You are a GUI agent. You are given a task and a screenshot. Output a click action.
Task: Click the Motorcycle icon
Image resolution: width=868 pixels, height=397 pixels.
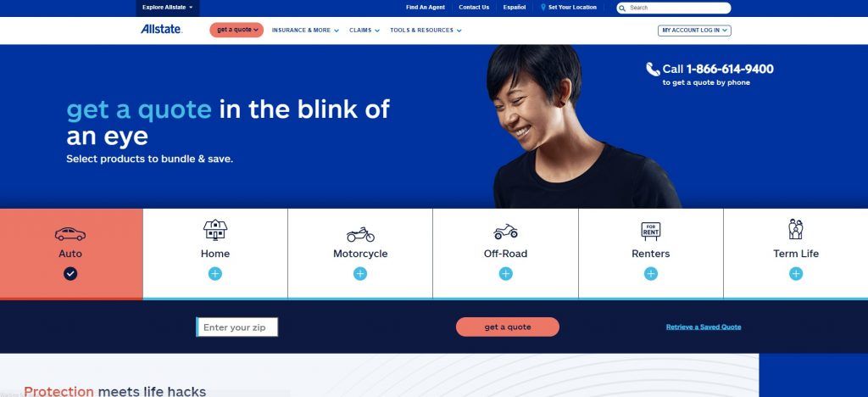(360, 234)
